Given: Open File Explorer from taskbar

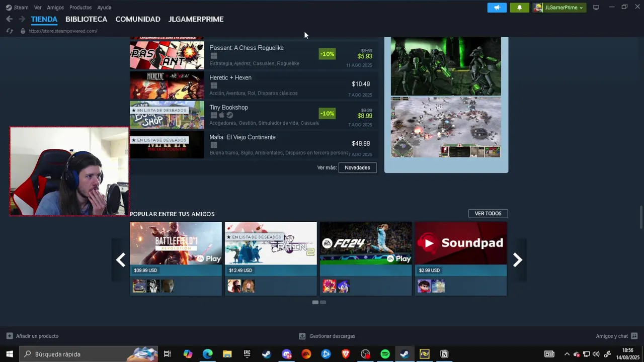Looking at the screenshot, I should pos(227,354).
